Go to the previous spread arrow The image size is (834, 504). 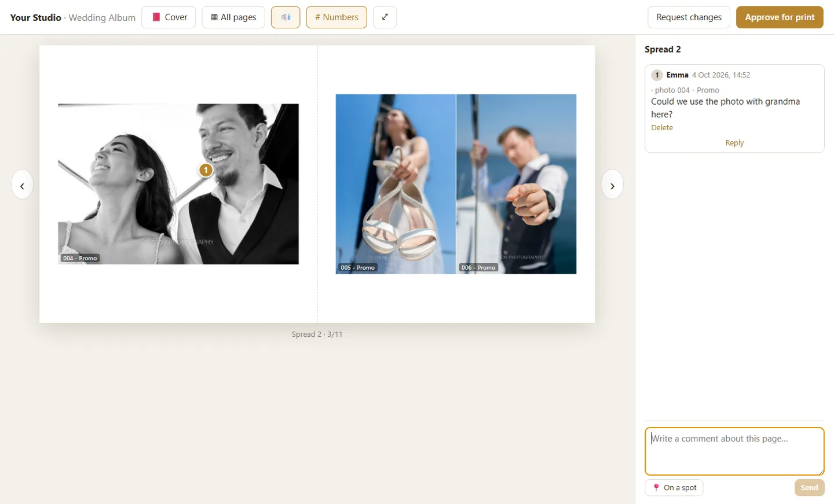tap(22, 185)
